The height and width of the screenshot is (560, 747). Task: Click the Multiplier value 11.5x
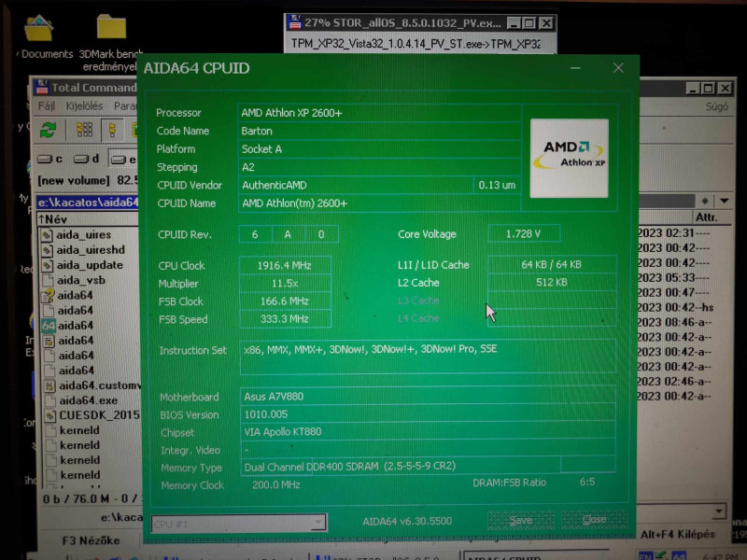(285, 284)
